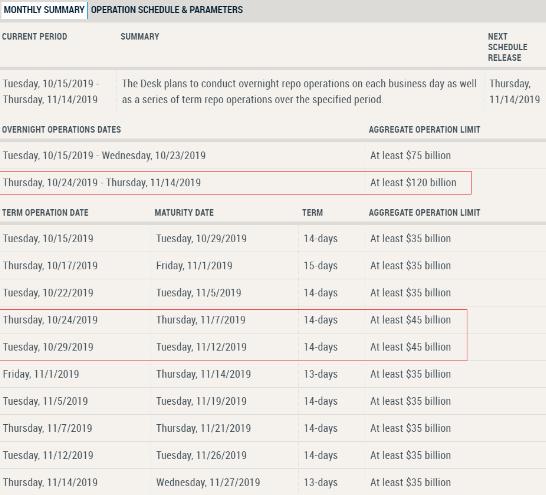Click the Maturity Date column header
Image resolution: width=546 pixels, height=495 pixels.
[x=184, y=213]
